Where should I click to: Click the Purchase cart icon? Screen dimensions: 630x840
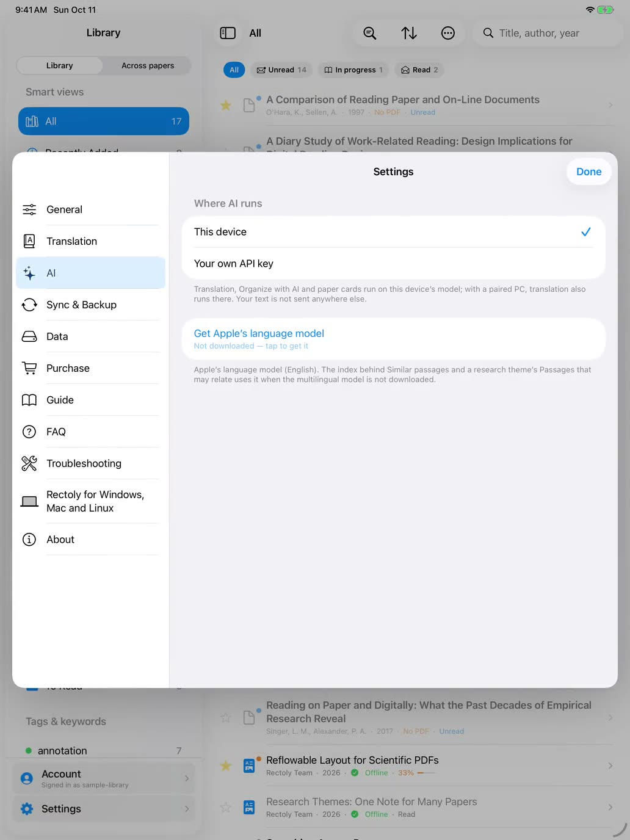click(x=29, y=368)
